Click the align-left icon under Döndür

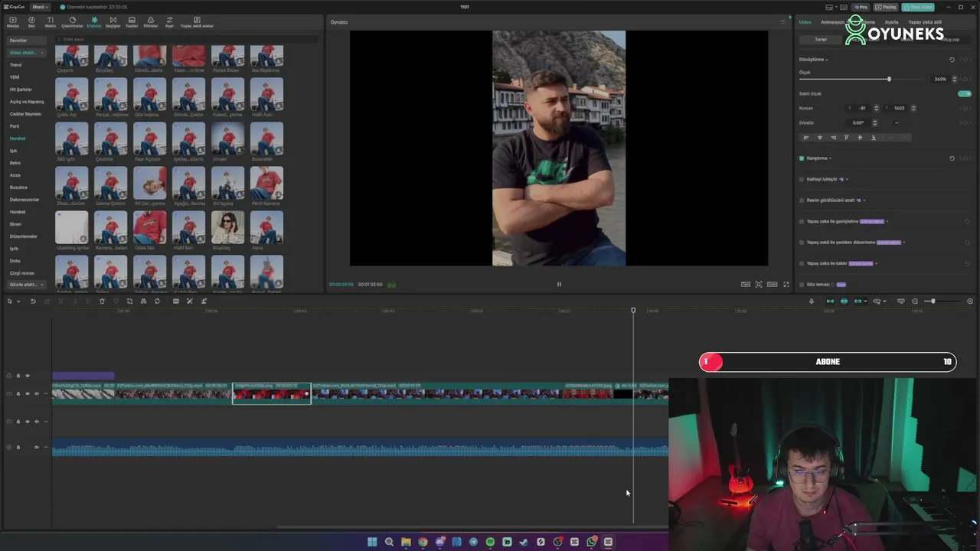pyautogui.click(x=805, y=138)
